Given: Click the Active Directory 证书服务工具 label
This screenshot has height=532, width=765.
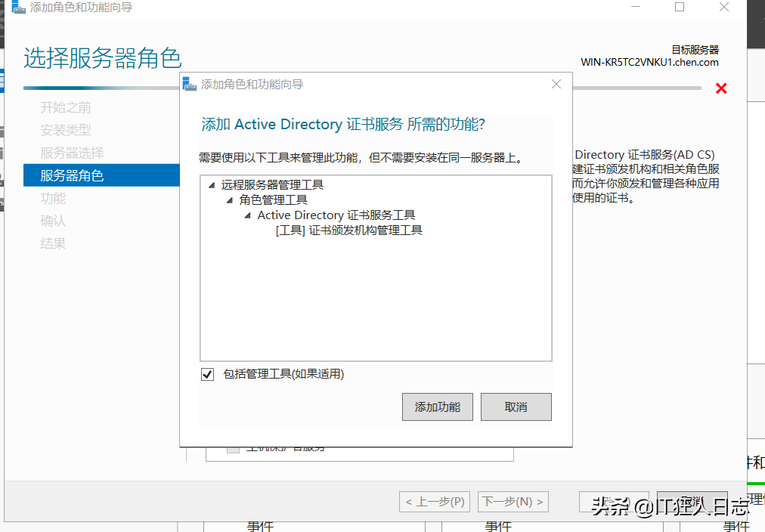Looking at the screenshot, I should click(x=336, y=215).
